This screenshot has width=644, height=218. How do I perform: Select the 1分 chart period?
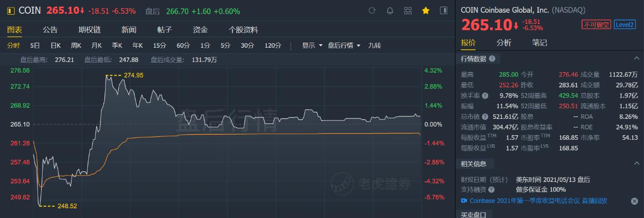coord(205,45)
